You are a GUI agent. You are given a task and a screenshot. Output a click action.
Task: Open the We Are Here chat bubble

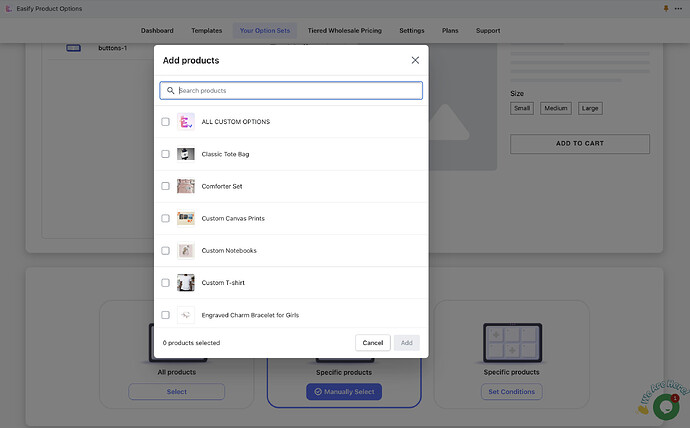(x=666, y=406)
